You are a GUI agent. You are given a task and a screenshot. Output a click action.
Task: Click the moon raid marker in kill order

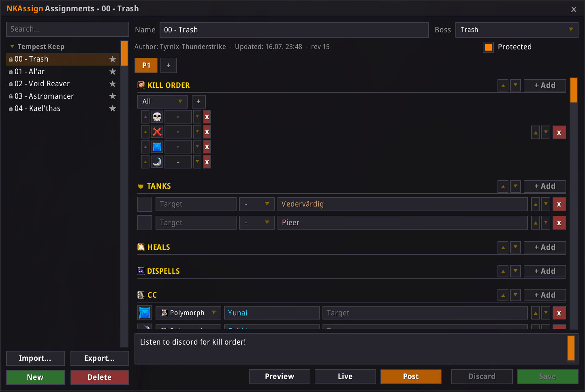coord(157,162)
